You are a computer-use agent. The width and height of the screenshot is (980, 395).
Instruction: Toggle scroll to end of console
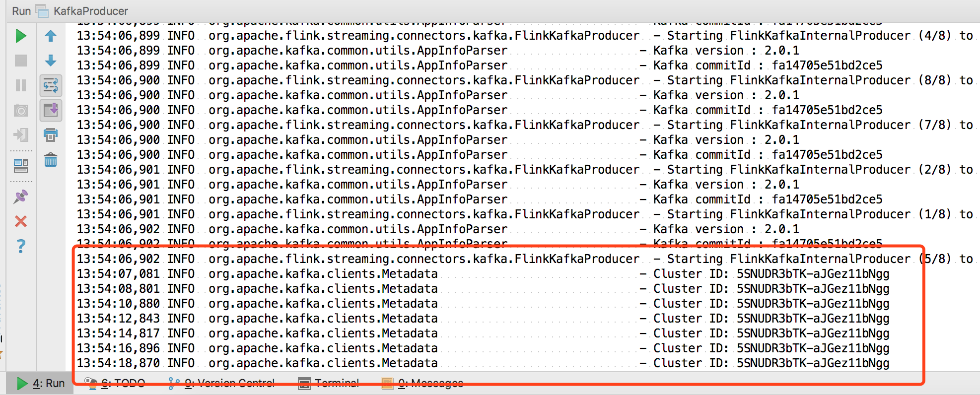(x=51, y=110)
